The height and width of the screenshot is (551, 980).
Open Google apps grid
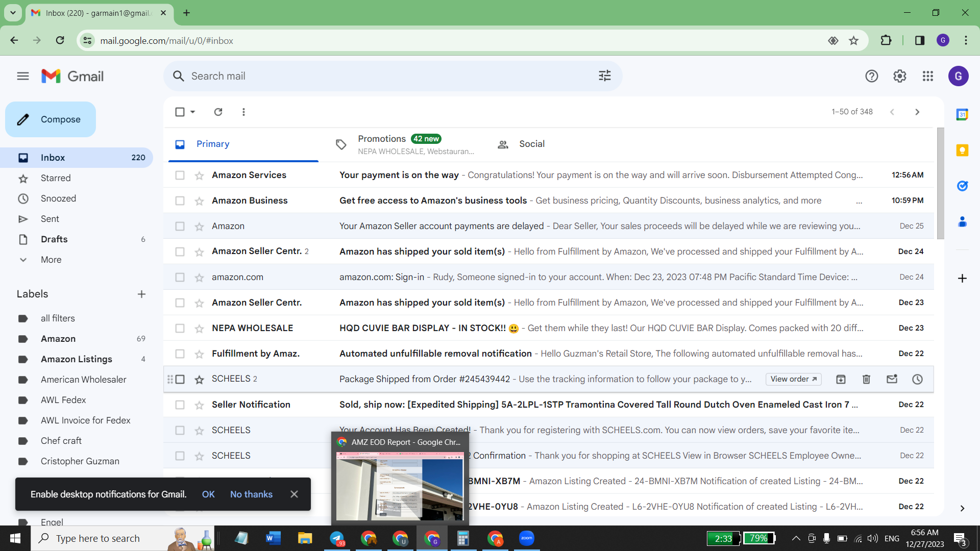pos(928,76)
